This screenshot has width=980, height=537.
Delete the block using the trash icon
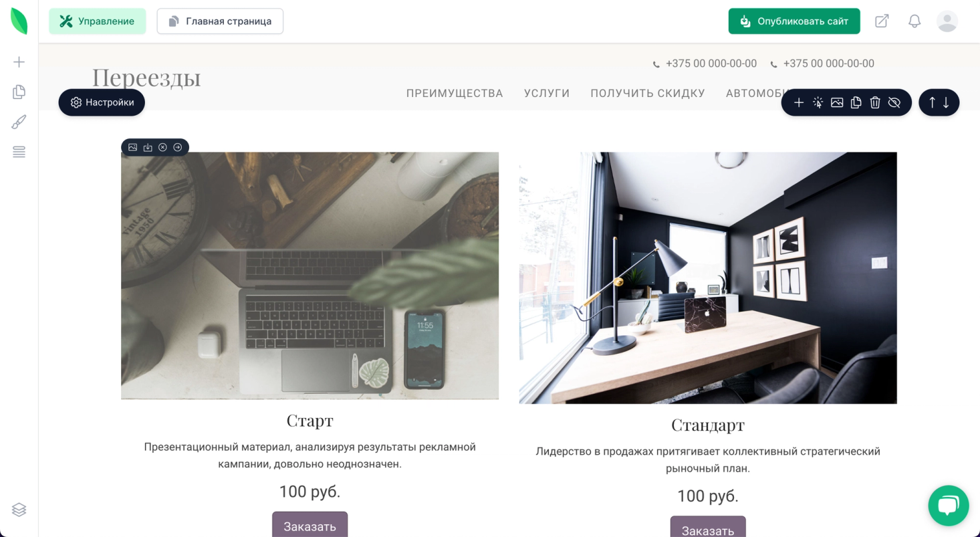pyautogui.click(x=875, y=102)
